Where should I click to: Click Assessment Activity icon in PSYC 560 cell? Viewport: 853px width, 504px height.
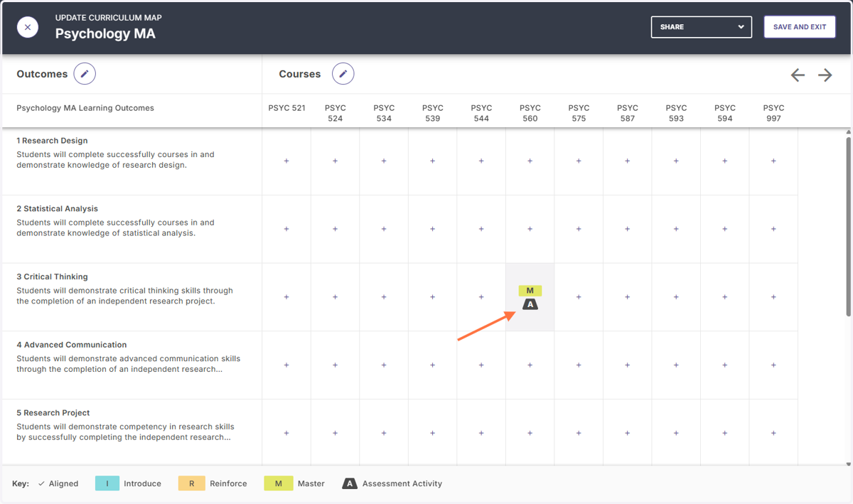point(530,304)
